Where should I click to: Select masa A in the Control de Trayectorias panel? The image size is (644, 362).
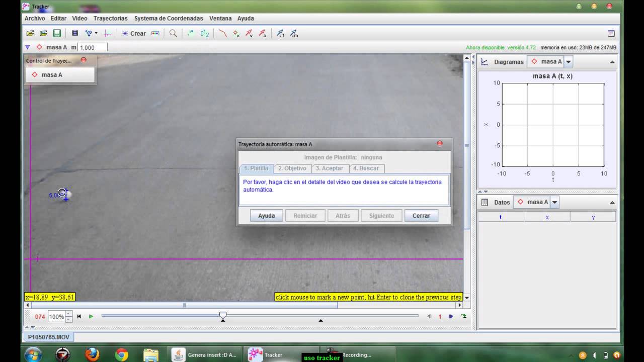coord(60,75)
